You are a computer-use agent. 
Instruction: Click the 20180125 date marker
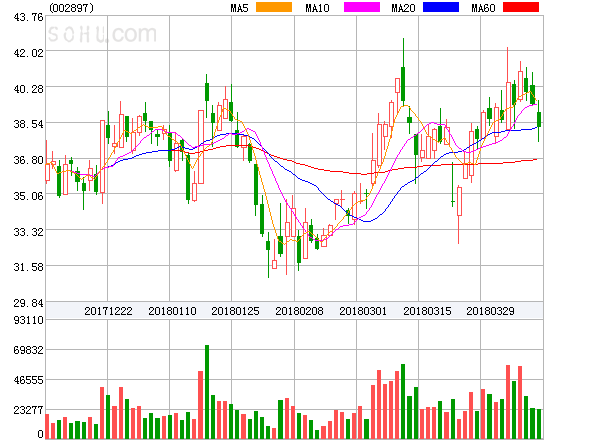[x=235, y=311]
